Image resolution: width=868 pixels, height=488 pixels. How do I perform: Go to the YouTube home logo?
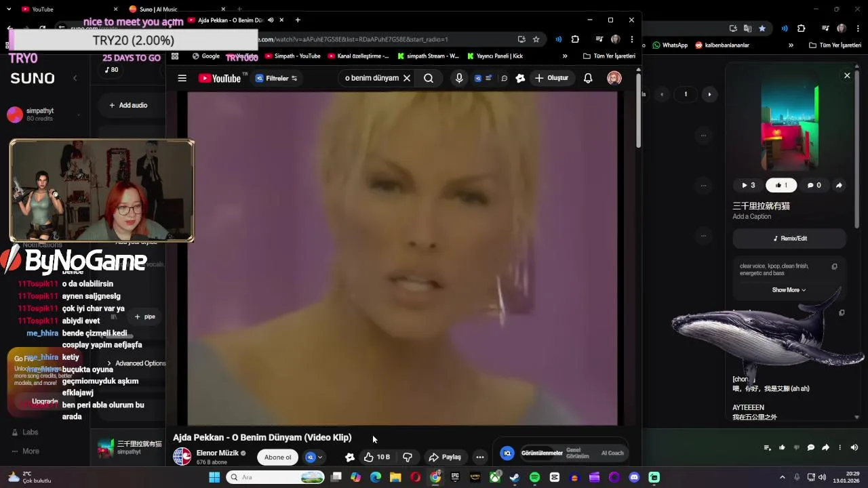[x=220, y=79]
